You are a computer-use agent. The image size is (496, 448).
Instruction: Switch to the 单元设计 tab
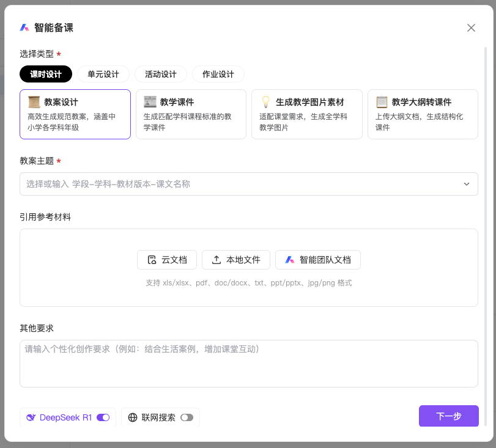103,74
